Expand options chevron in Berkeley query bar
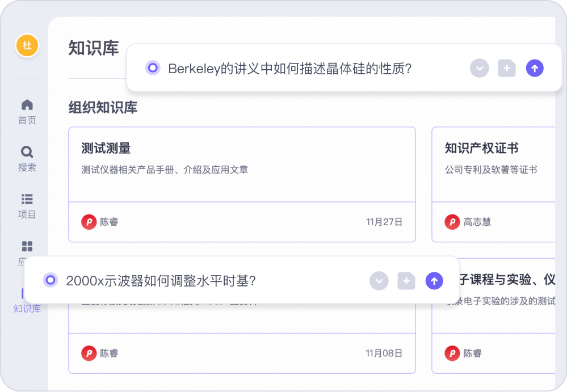Screen dimensions: 567x392 pyautogui.click(x=479, y=68)
